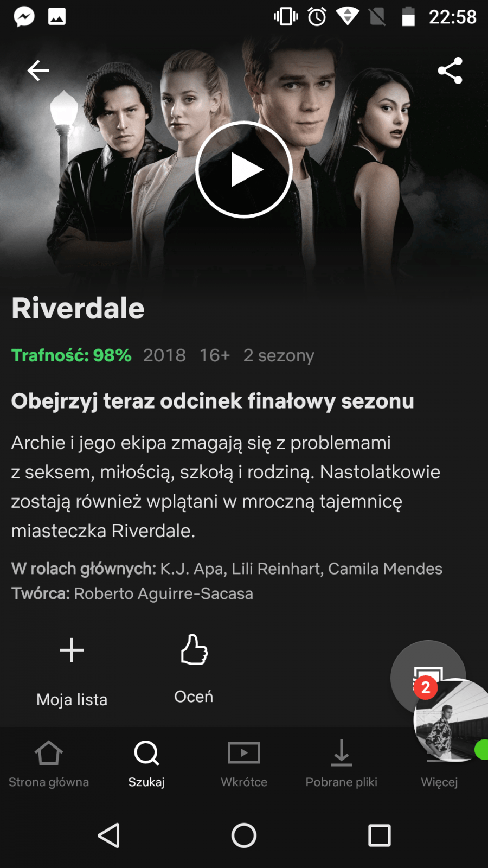Tap the image notification icon in status bar
The height and width of the screenshot is (868, 488).
tap(57, 16)
